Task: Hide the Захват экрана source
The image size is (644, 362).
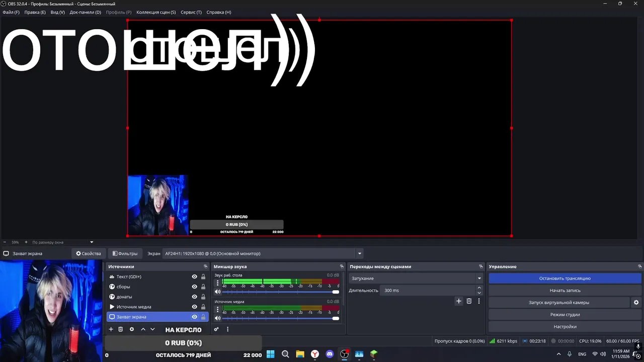Action: coord(194,317)
